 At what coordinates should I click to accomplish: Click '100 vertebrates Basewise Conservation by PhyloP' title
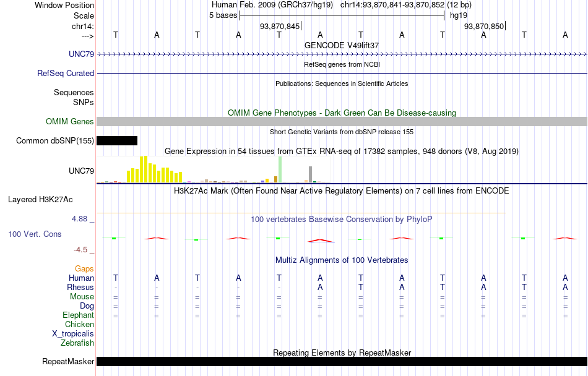coord(342,219)
